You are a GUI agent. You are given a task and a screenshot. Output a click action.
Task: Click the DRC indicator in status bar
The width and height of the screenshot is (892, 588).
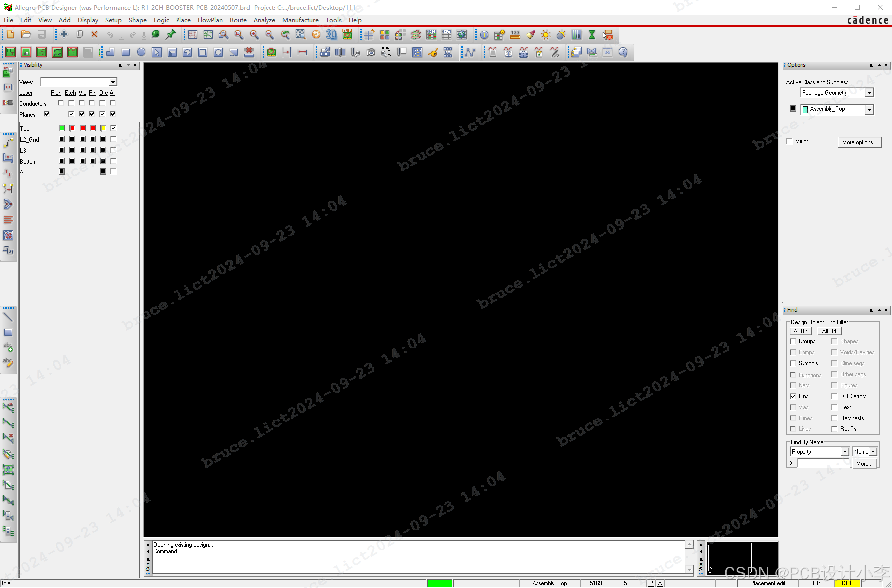click(847, 583)
